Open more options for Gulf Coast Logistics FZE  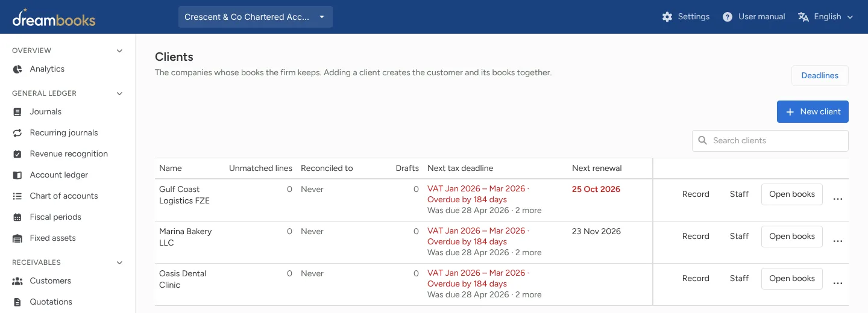(x=837, y=199)
